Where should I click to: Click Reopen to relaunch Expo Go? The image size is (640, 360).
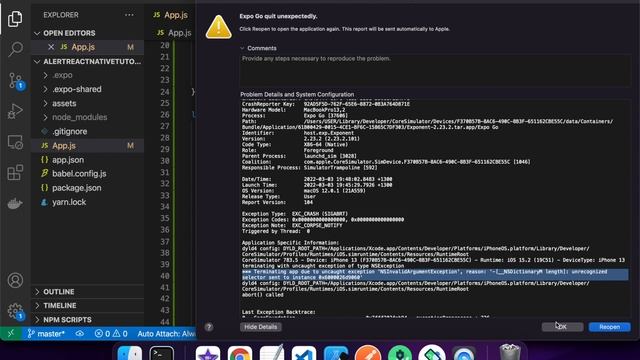tap(609, 327)
